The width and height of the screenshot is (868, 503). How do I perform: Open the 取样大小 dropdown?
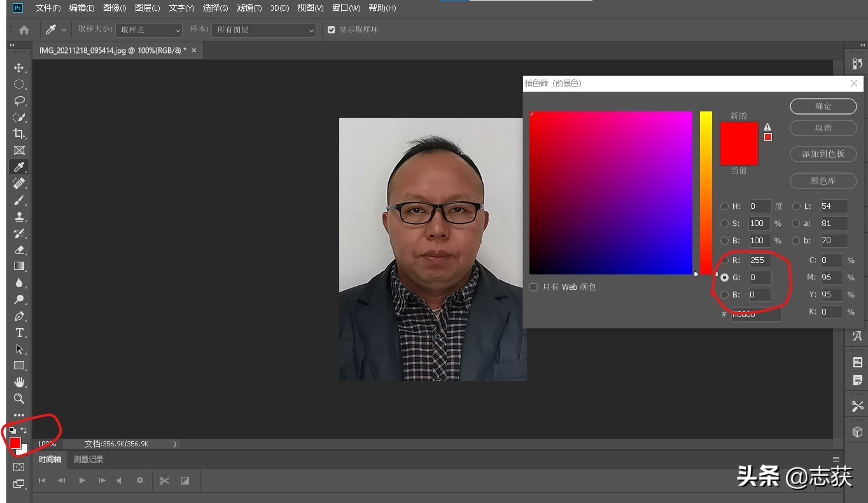coord(149,30)
